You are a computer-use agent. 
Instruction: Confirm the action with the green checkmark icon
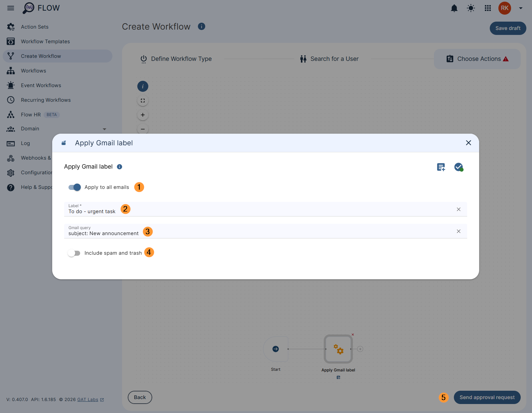click(x=459, y=167)
